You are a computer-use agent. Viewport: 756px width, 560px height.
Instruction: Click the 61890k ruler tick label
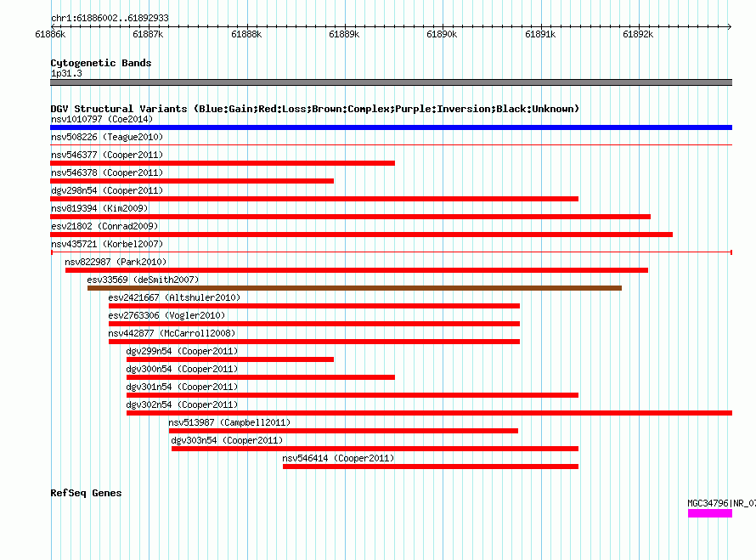click(x=442, y=34)
